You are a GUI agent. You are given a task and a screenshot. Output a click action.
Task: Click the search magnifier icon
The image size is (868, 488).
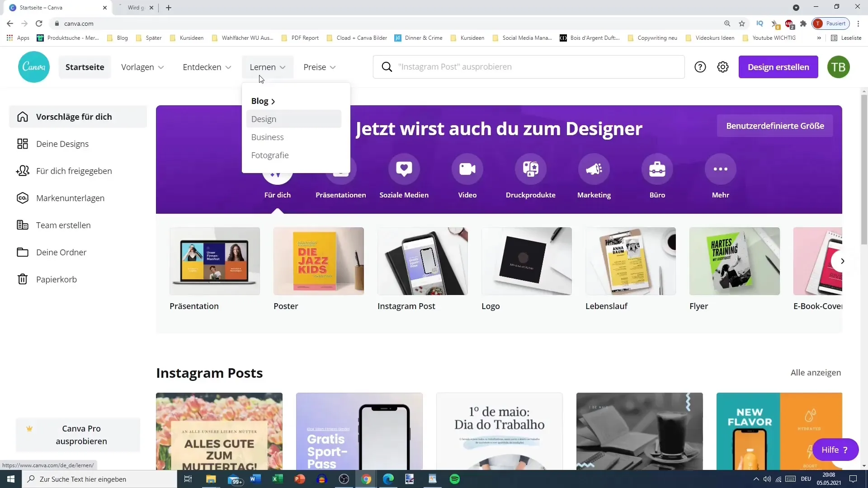(387, 67)
